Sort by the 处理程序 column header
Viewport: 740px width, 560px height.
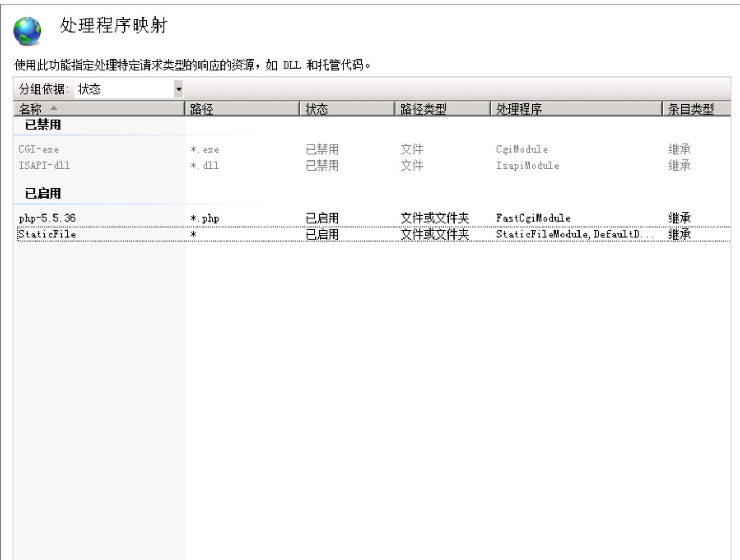point(519,109)
